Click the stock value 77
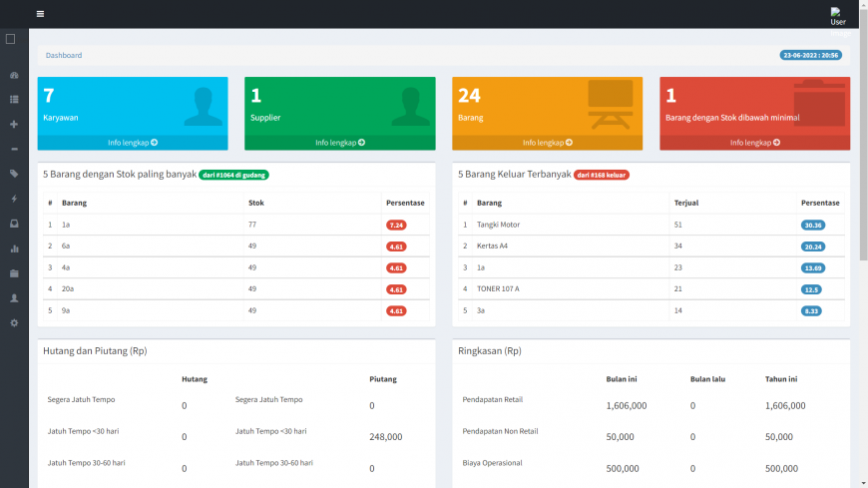 [x=252, y=225]
